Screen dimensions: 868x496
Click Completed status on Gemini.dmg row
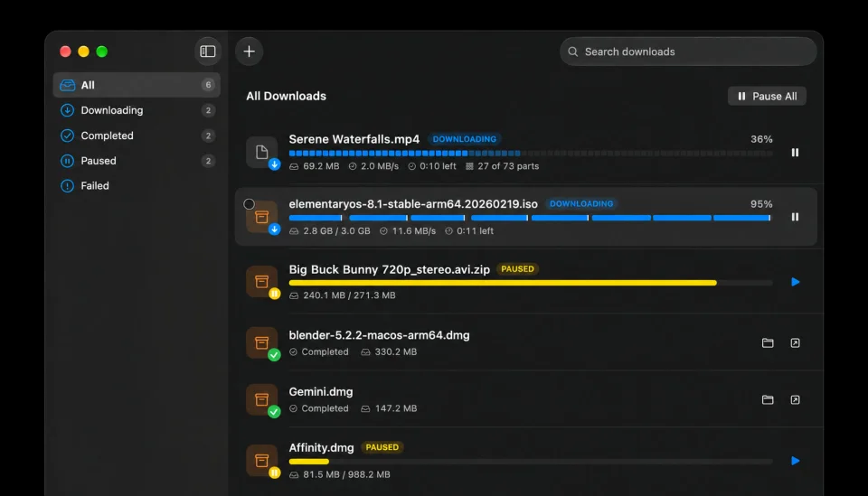325,408
